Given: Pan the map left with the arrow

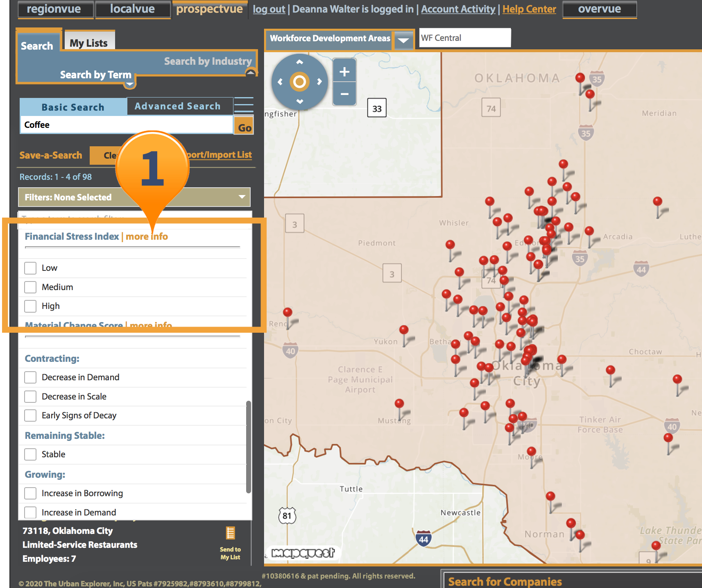Looking at the screenshot, I should tap(280, 82).
